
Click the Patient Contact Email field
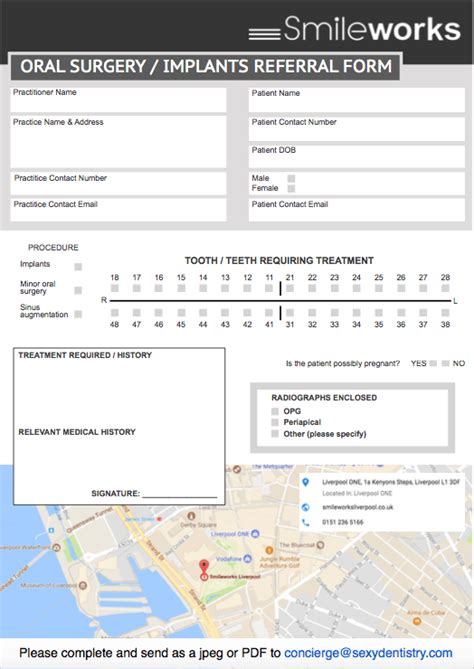click(357, 210)
